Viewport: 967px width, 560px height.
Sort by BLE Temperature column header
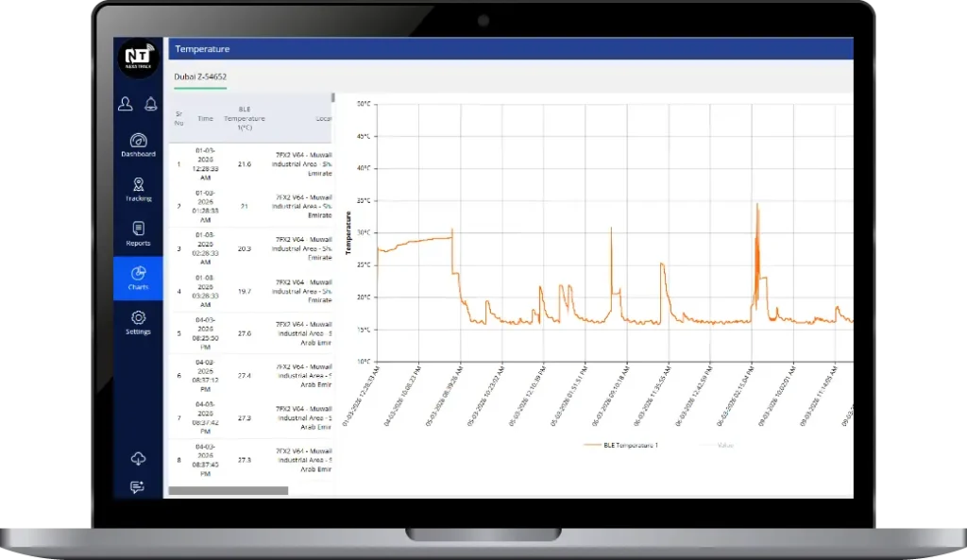click(x=245, y=119)
